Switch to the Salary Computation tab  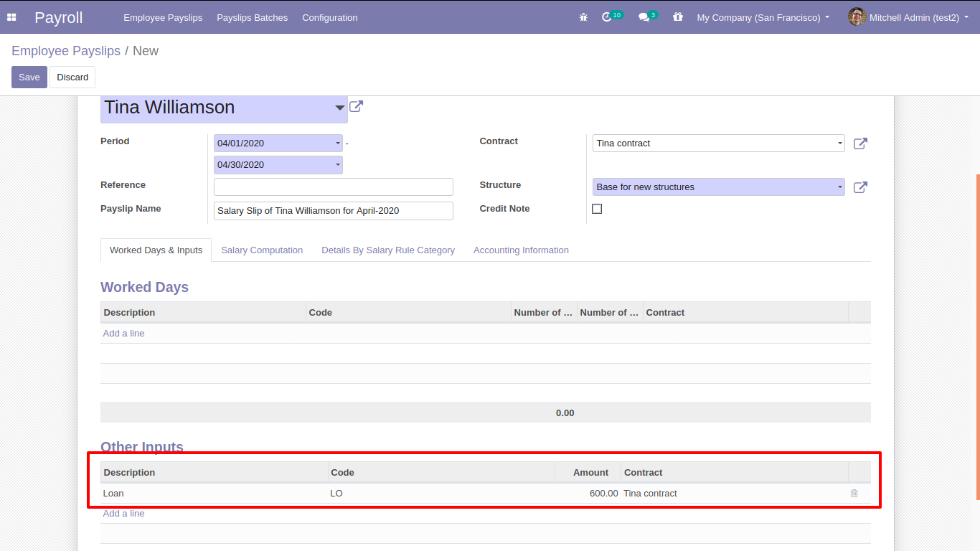click(x=262, y=250)
